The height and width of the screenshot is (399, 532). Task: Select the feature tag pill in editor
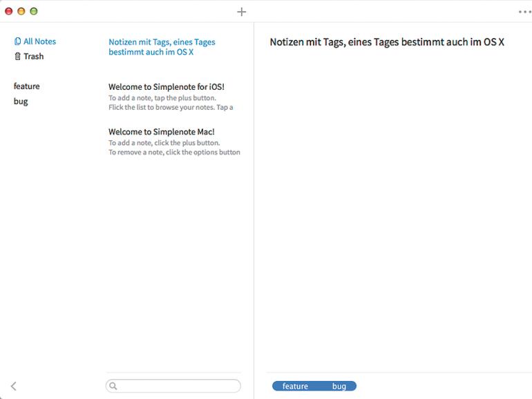pyautogui.click(x=295, y=386)
